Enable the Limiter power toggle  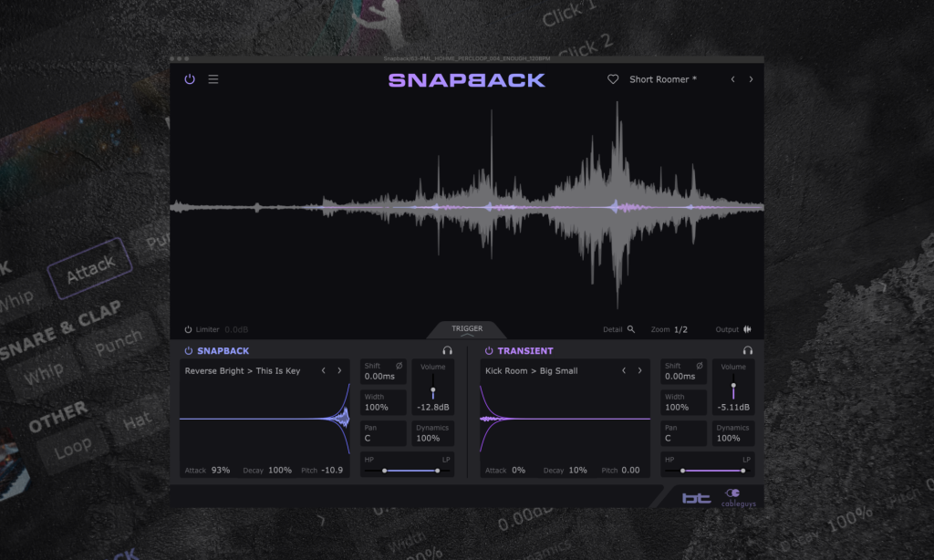pyautogui.click(x=189, y=329)
